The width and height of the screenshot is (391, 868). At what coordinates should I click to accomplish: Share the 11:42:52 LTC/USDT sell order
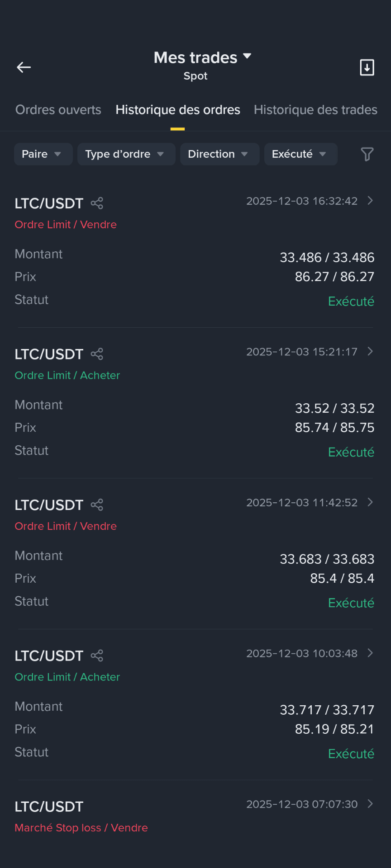97,505
